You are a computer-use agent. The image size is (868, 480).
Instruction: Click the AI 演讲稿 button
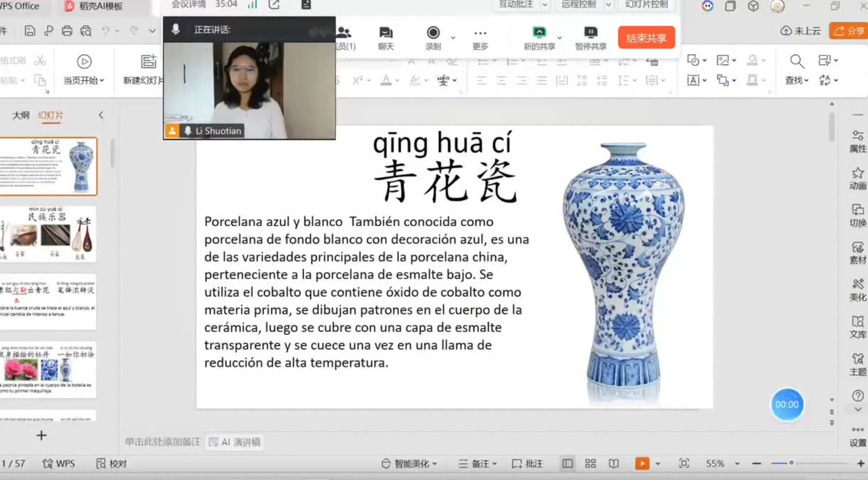[235, 442]
